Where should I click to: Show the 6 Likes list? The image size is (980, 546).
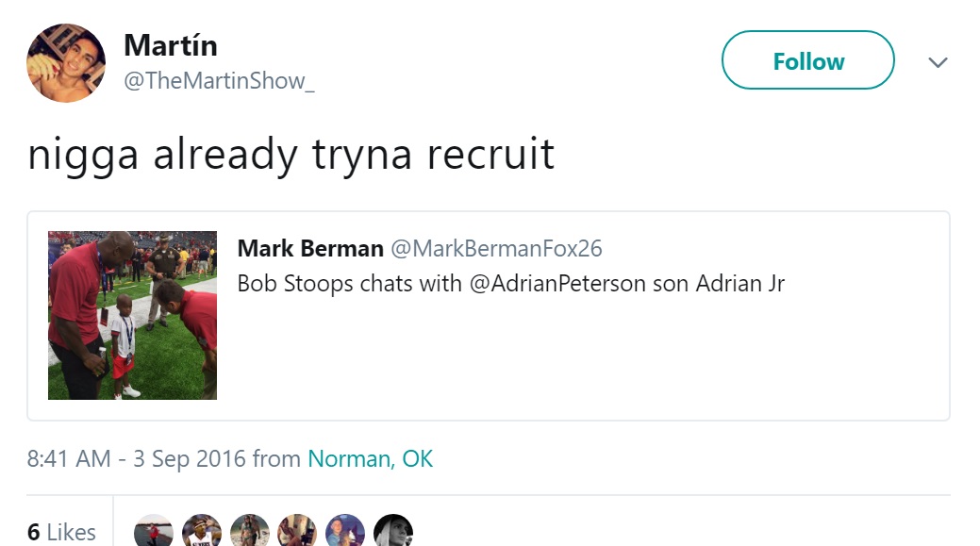click(61, 532)
